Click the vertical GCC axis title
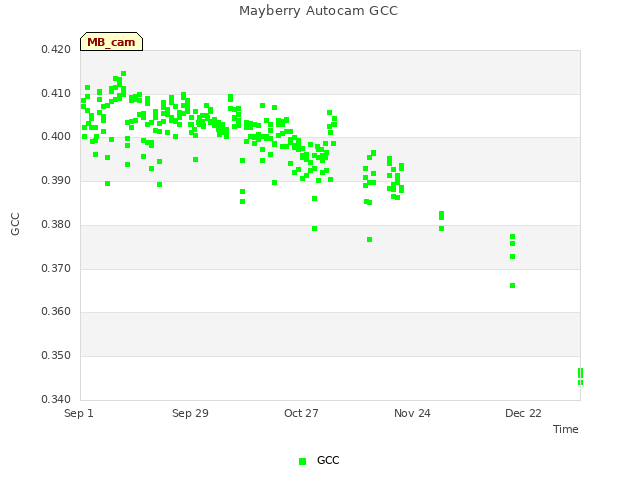 tap(15, 224)
